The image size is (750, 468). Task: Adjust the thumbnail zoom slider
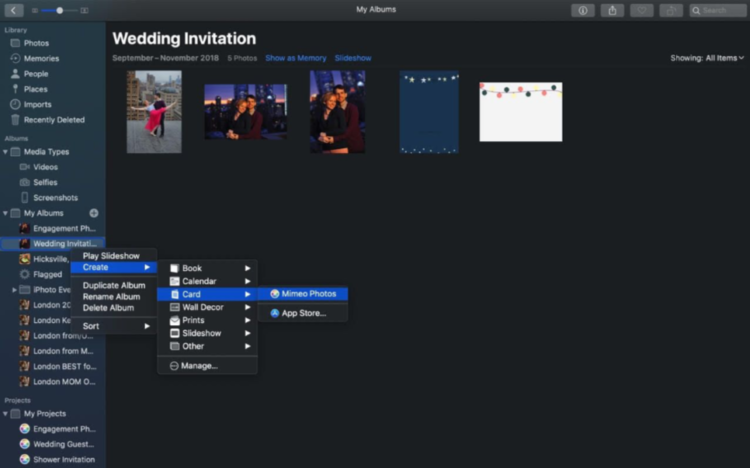[59, 10]
